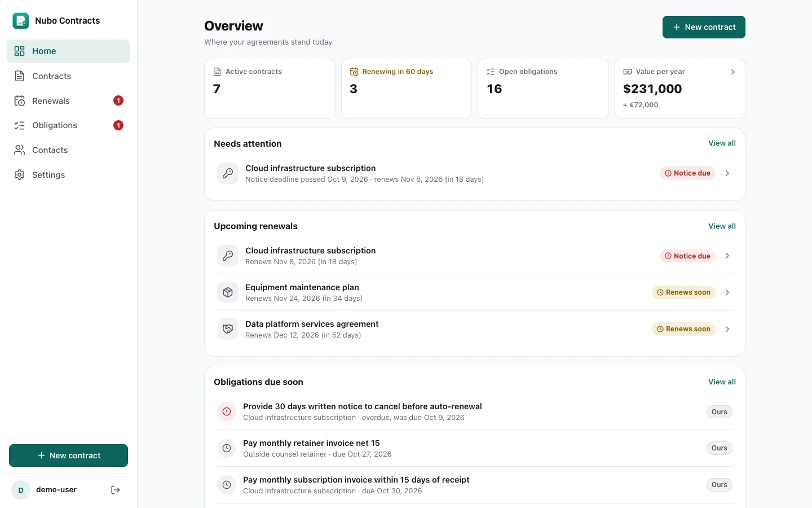Viewport: 812px width, 508px height.
Task: Open Contacts in sidebar
Action: click(x=68, y=150)
